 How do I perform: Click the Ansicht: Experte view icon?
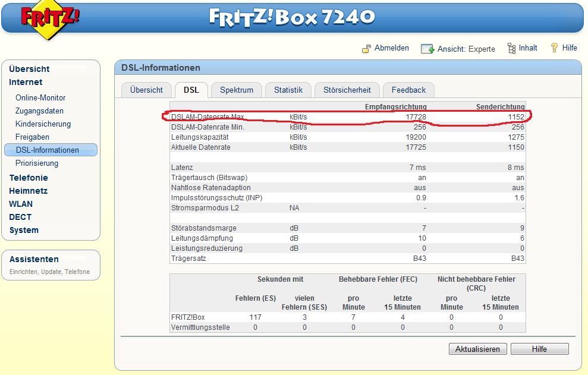click(x=427, y=49)
